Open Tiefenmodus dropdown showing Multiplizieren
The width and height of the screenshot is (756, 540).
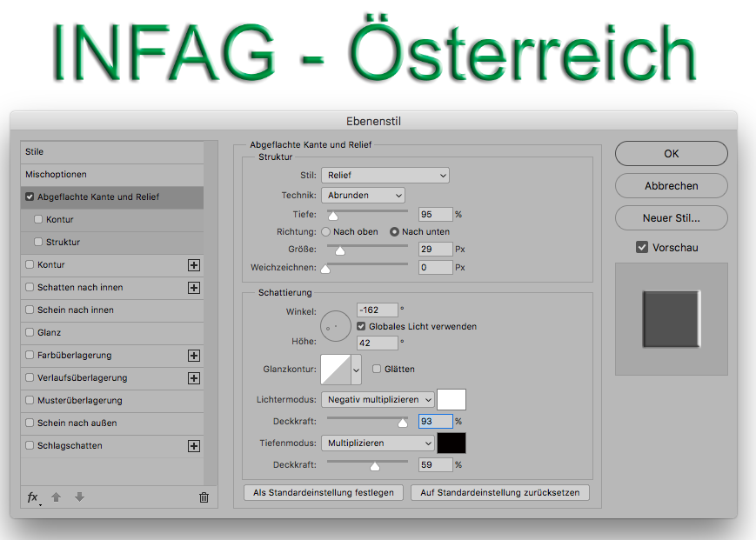378,443
